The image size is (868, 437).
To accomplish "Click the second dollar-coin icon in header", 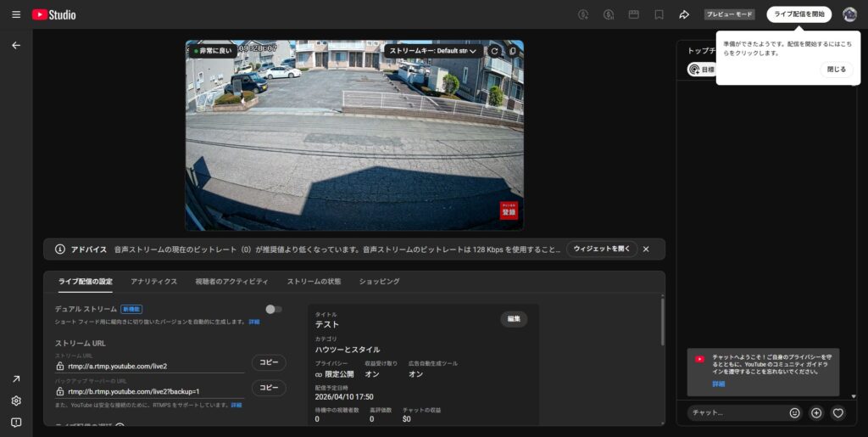I will [609, 15].
